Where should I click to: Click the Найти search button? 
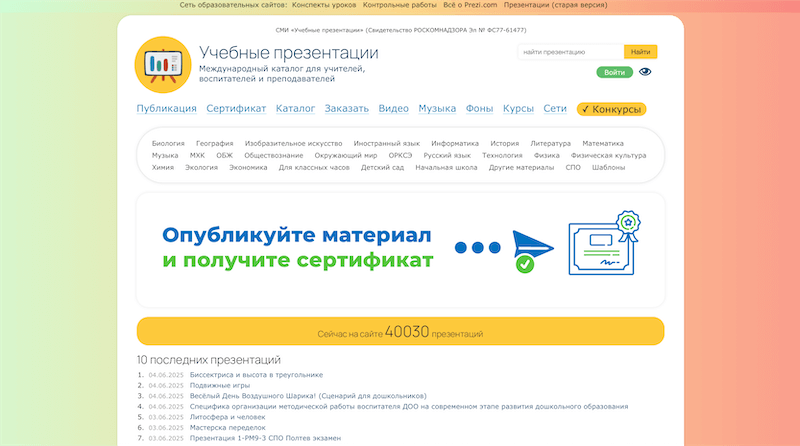coord(640,52)
